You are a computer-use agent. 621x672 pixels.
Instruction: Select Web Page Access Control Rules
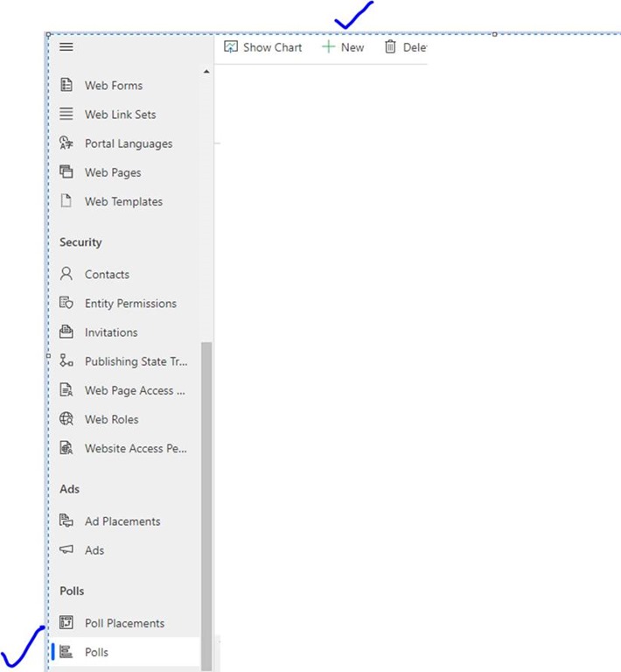[x=135, y=390]
